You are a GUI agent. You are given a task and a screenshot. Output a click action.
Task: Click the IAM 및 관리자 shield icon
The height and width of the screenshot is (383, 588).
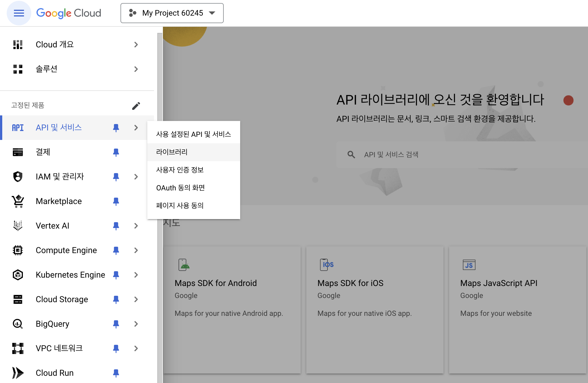pos(18,176)
